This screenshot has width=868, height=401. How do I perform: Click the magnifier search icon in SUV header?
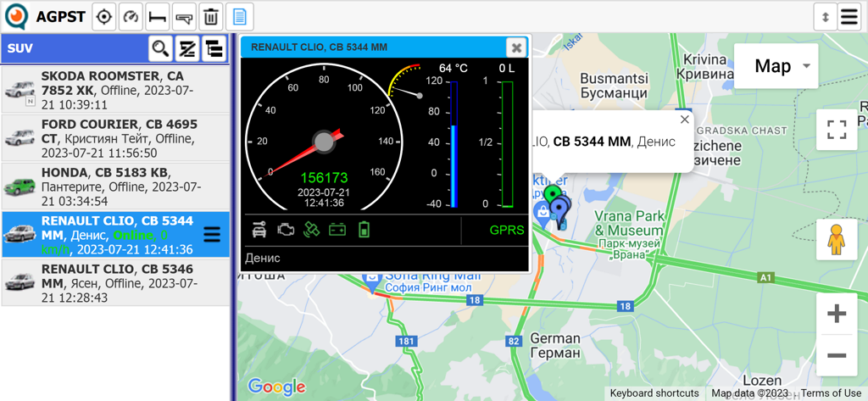160,48
